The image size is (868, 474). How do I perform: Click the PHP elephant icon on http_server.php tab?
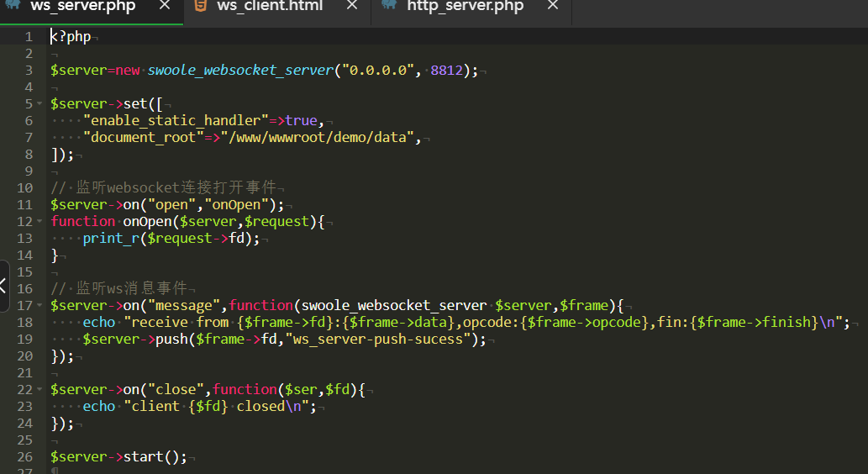tap(389, 5)
